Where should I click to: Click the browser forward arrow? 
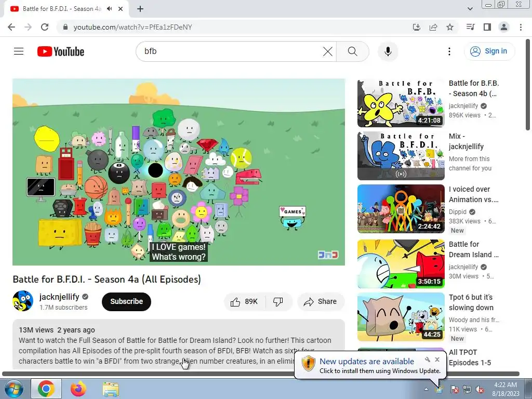pyautogui.click(x=28, y=27)
